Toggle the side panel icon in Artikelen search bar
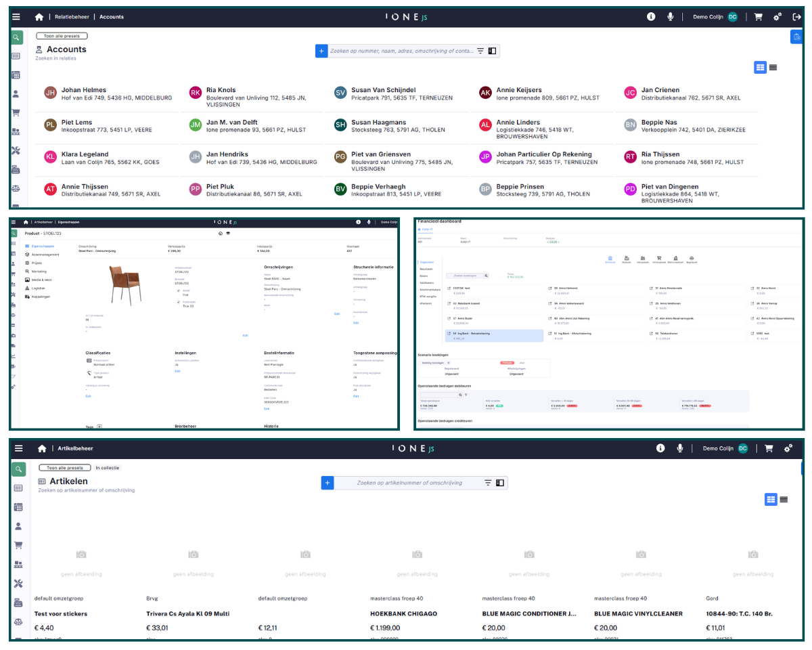Viewport: 812px width, 650px height. coord(500,483)
